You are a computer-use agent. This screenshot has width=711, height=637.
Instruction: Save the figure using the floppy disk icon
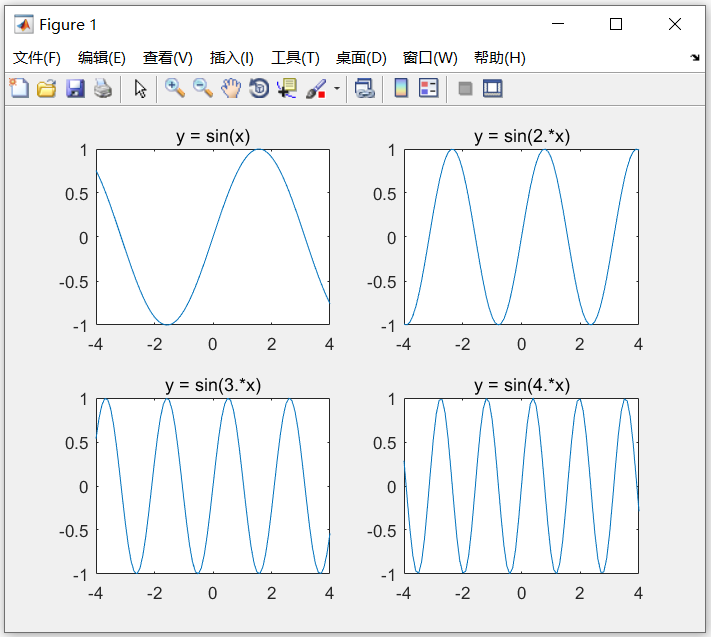tap(75, 88)
